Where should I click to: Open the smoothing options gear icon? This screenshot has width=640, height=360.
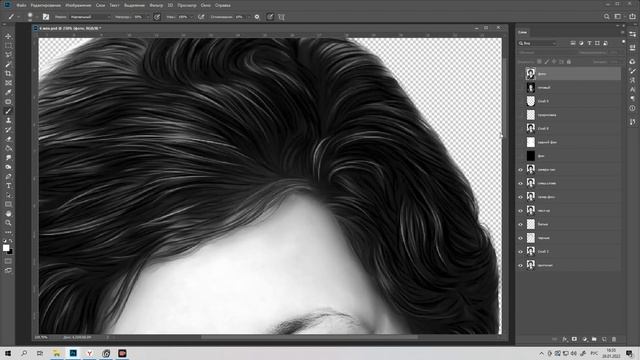click(x=257, y=17)
